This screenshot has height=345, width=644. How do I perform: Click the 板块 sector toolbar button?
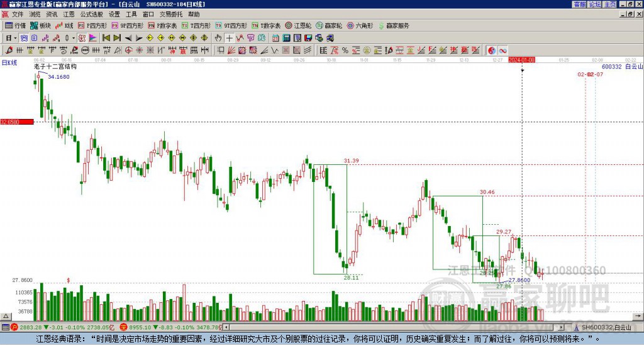pos(41,25)
